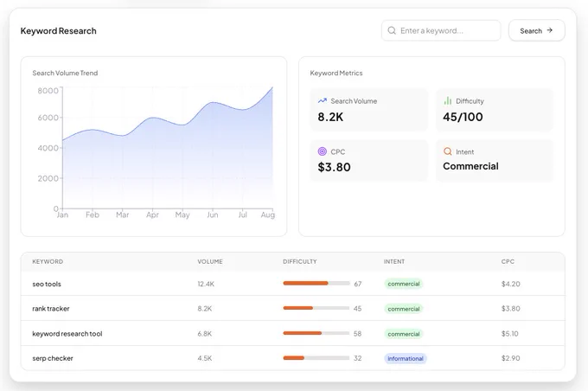The height and width of the screenshot is (391, 588).
Task: Click the Search Volume trend arrow icon
Action: coord(323,100)
